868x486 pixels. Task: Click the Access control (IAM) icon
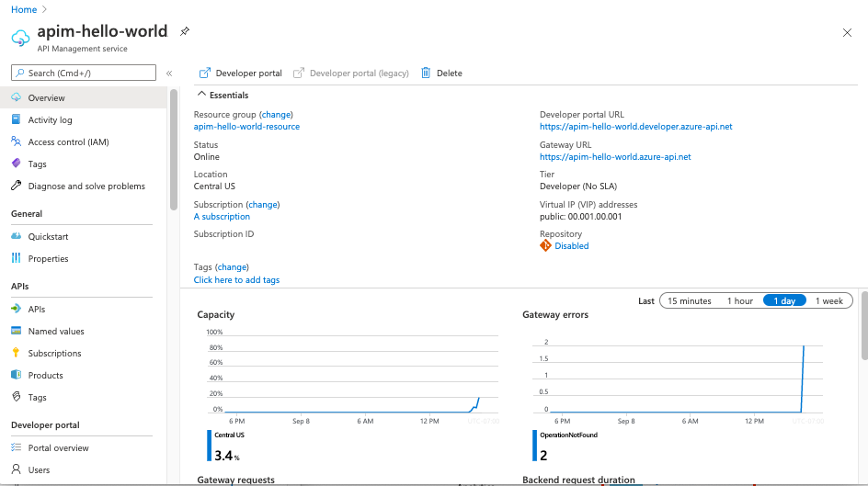click(x=16, y=141)
